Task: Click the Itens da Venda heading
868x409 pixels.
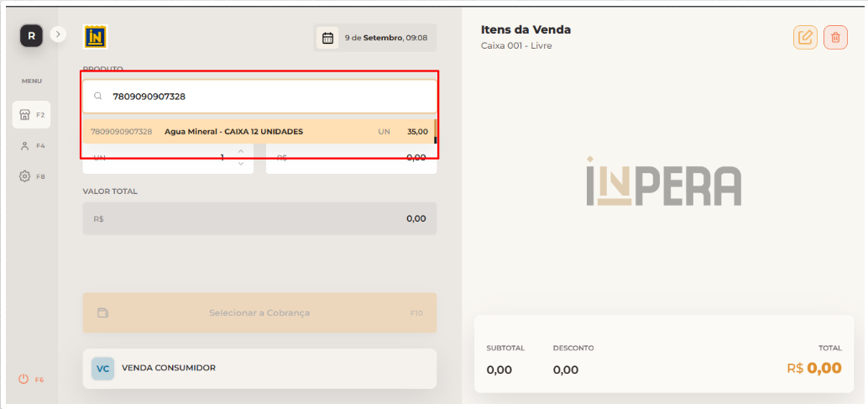Action: coord(526,30)
